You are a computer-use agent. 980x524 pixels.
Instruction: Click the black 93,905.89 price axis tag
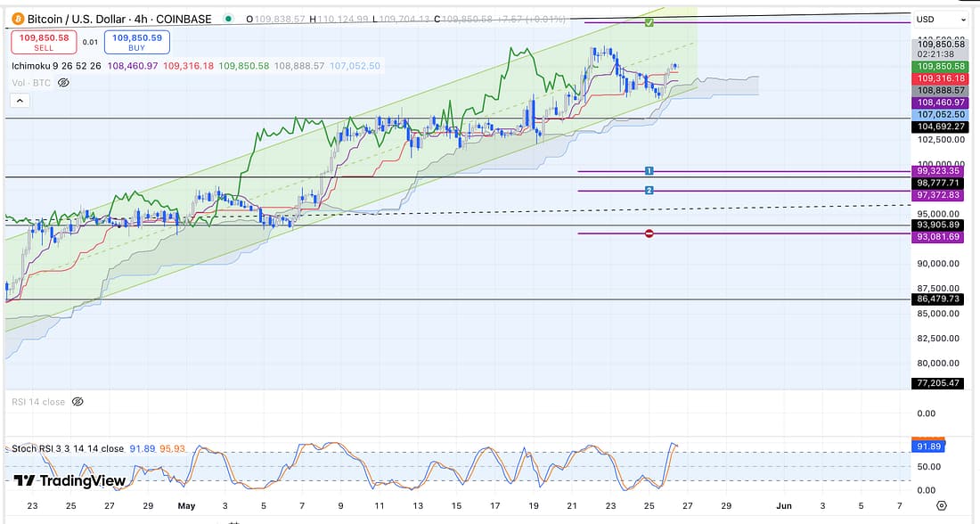(937, 225)
